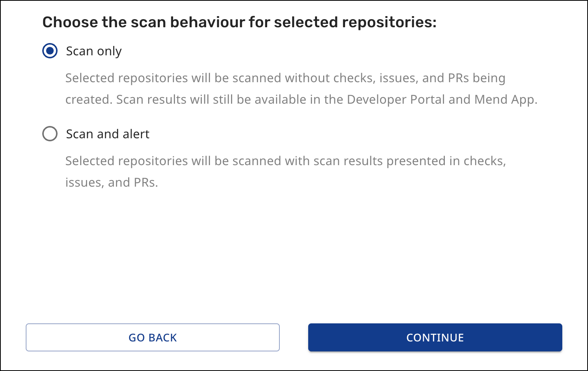Choose the Scan and alert radio button

click(50, 134)
